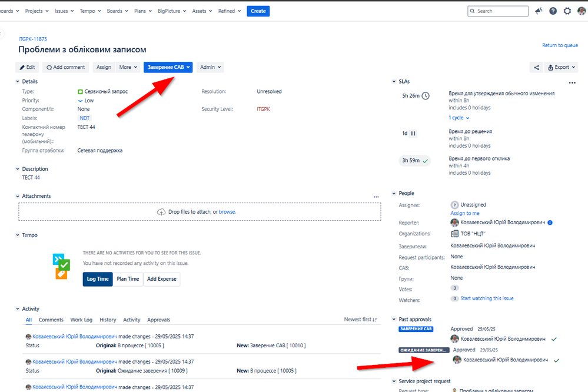Image resolution: width=588 pixels, height=392 pixels.
Task: Switch to the Comments tab
Action: click(51, 320)
